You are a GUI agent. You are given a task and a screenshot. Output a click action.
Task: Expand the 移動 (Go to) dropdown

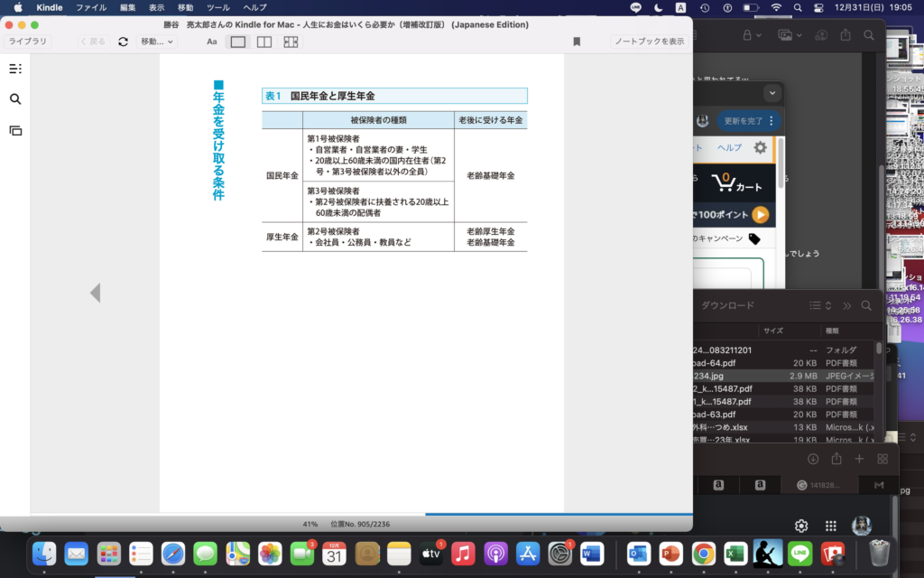(x=157, y=42)
